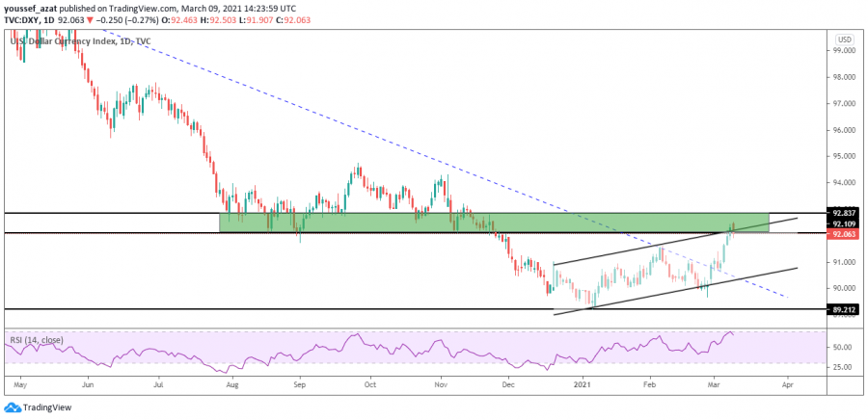Click the RSI 50.00 scale value

[x=842, y=347]
